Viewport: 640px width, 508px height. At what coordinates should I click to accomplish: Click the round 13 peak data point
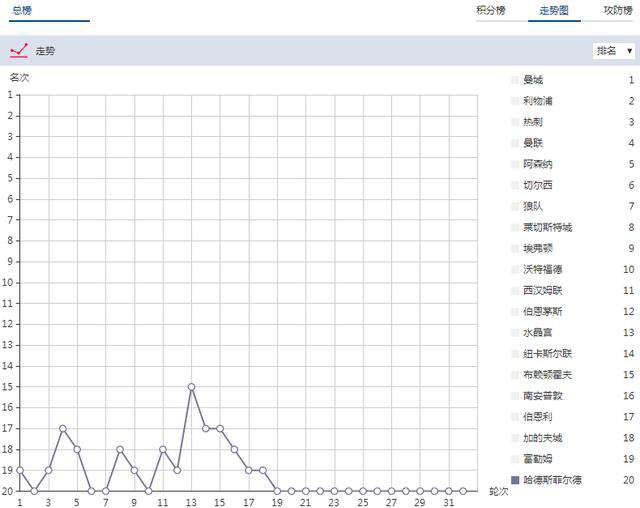(191, 386)
